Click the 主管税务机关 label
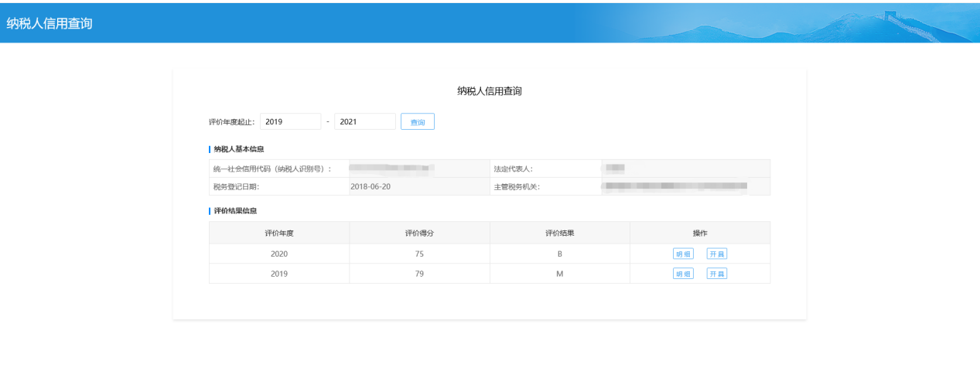The width and height of the screenshot is (980, 378). pyautogui.click(x=517, y=186)
